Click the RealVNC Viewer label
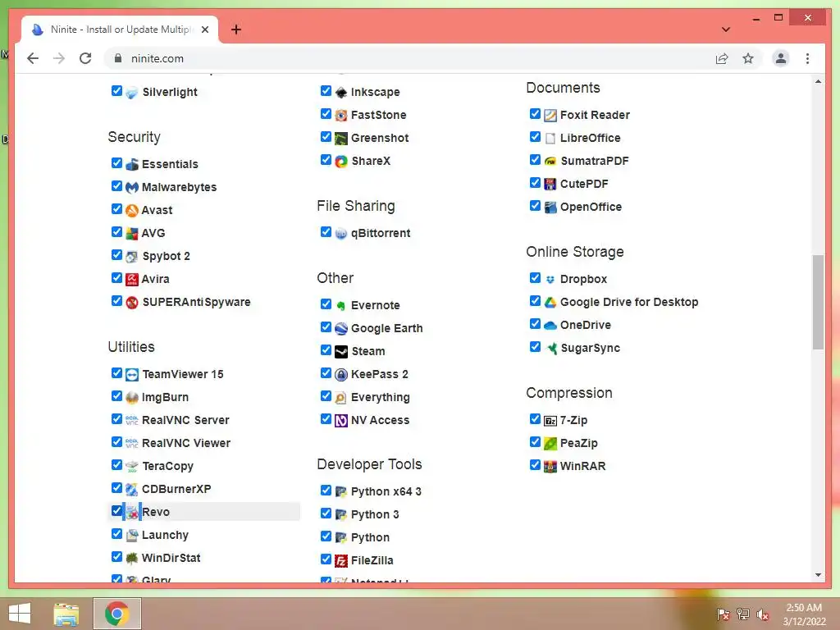840x630 pixels. [x=186, y=444]
